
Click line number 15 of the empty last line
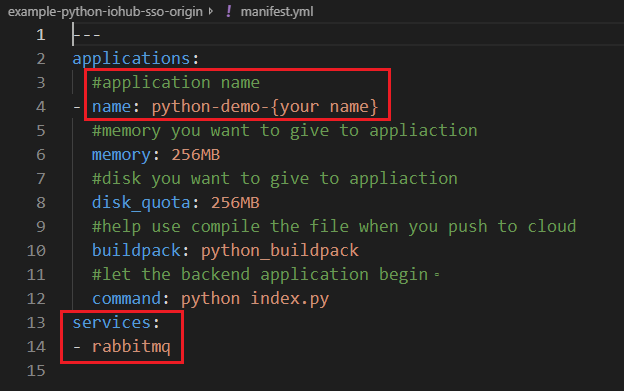tap(36, 371)
